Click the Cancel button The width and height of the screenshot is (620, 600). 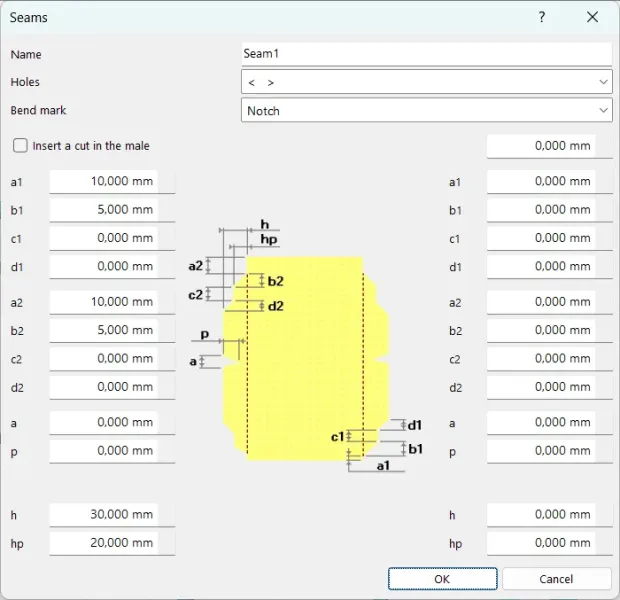(556, 579)
